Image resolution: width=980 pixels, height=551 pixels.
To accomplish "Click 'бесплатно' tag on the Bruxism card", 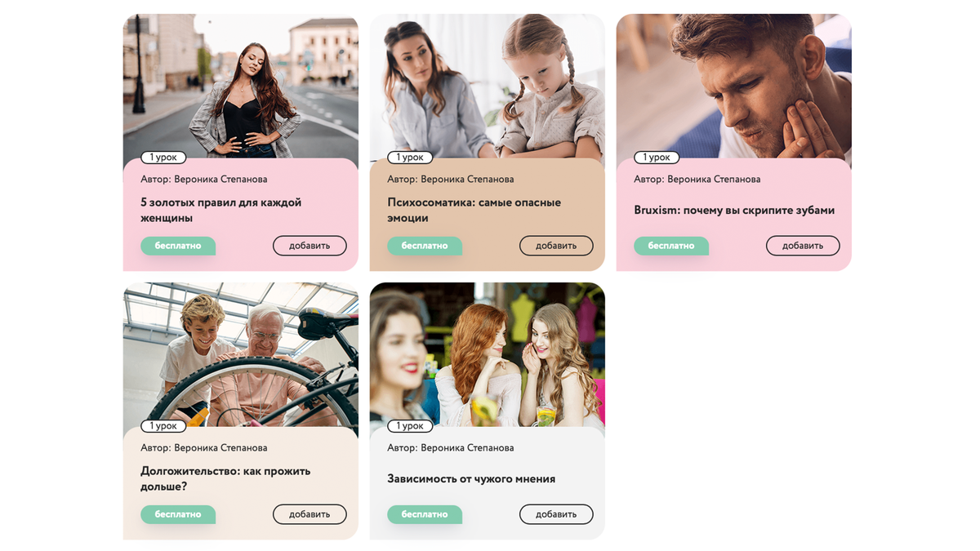I will point(671,246).
